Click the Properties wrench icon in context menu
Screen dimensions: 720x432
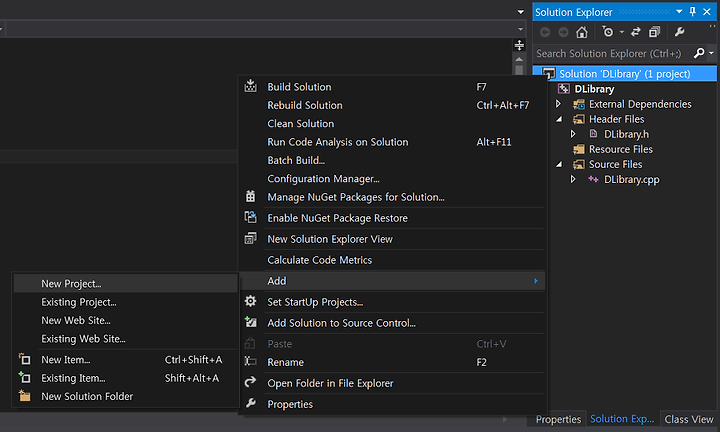[x=250, y=403]
